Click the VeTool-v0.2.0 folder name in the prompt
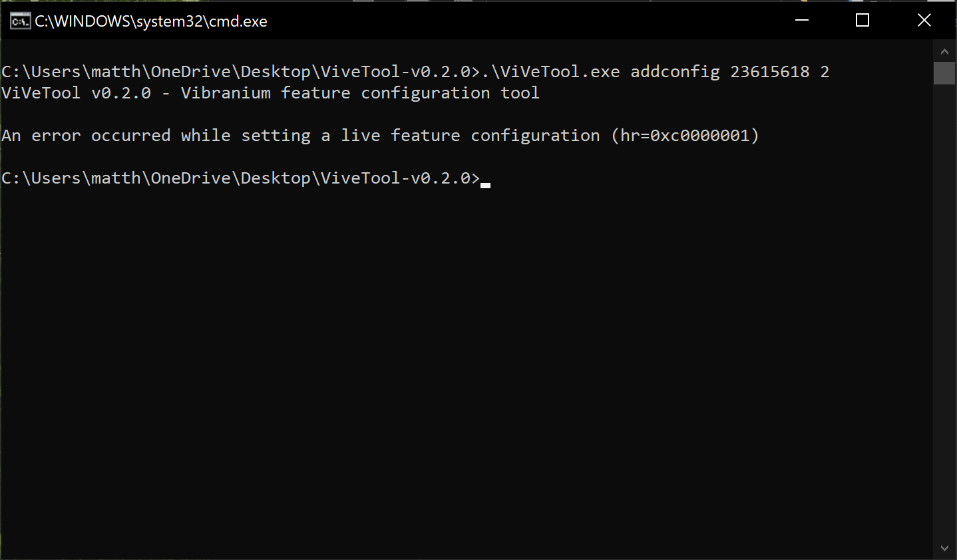 399,178
